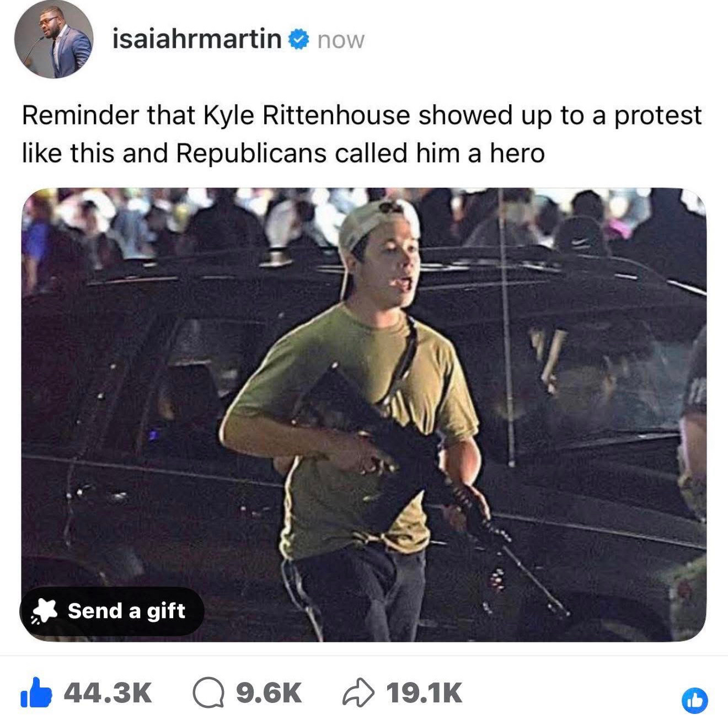
Task: Open comments via speech bubble icon
Action: tap(208, 694)
